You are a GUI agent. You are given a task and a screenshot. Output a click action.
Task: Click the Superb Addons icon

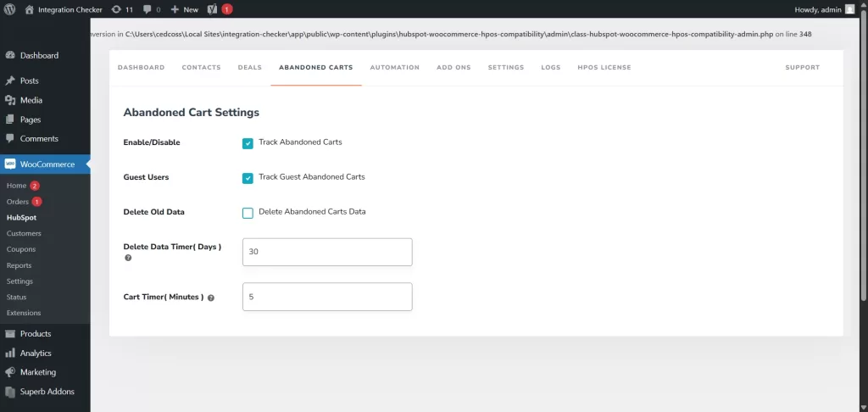tap(9, 392)
